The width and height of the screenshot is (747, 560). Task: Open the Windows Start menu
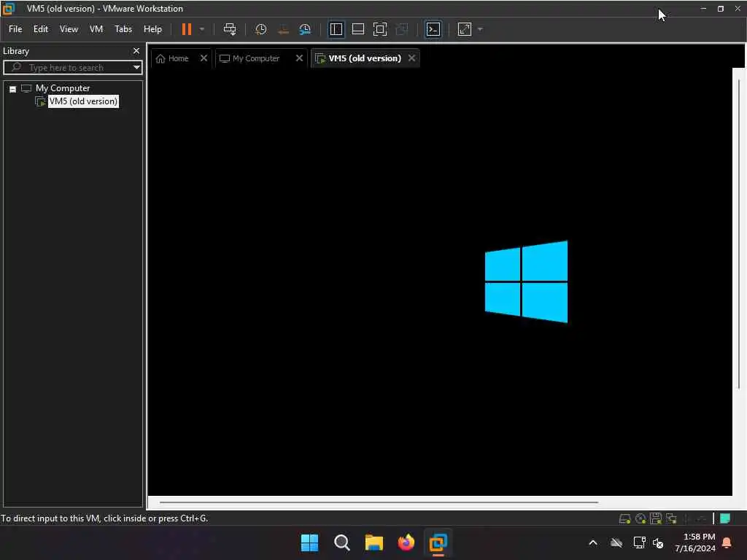point(309,542)
